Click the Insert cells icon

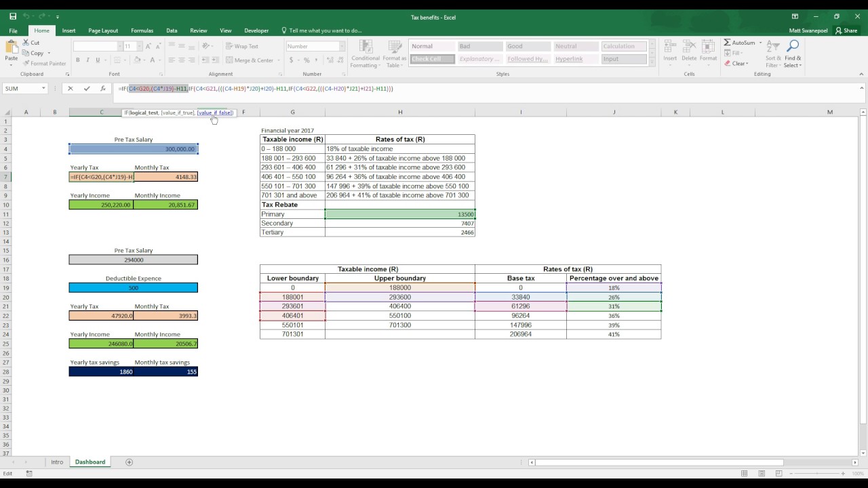670,47
